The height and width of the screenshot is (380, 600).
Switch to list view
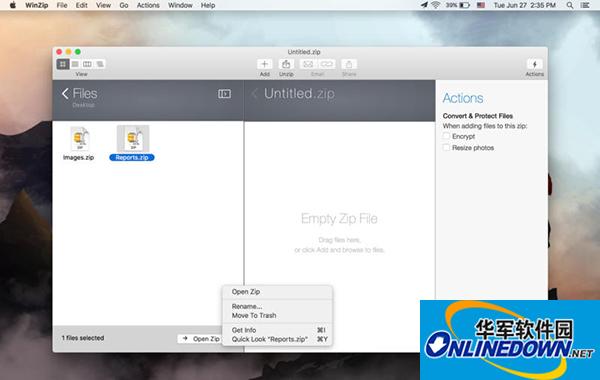[75, 64]
